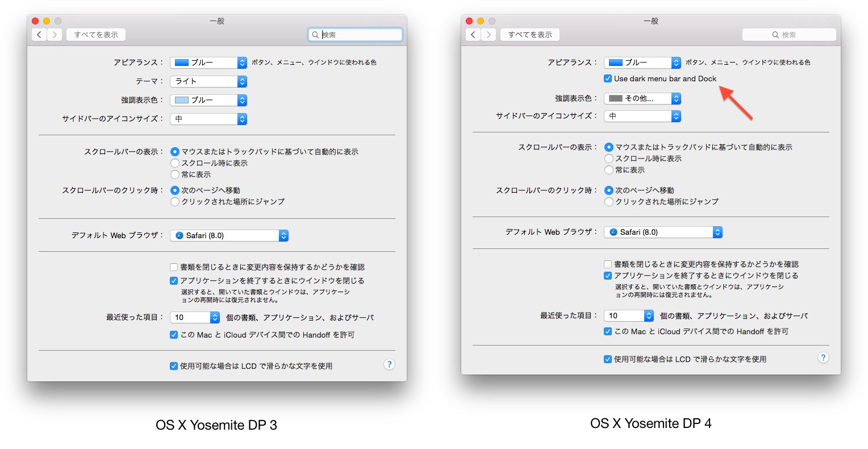The image size is (868, 449).
Task: Select 常に表示 in the DP 3 window
Action: (175, 174)
